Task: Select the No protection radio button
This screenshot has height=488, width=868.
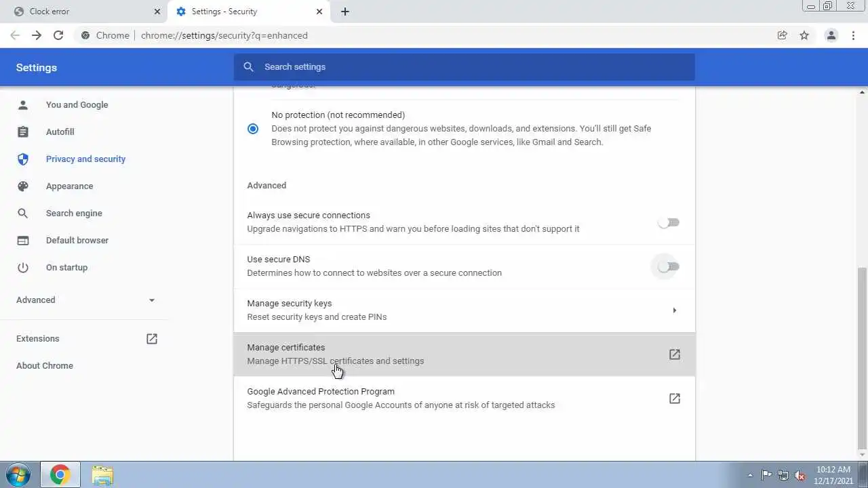Action: [253, 129]
